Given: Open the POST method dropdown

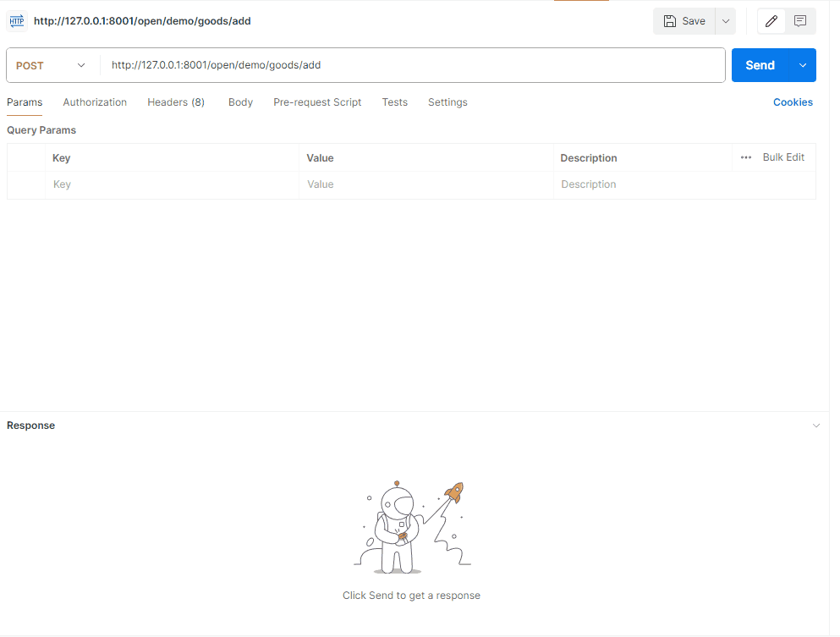Looking at the screenshot, I should click(x=52, y=65).
